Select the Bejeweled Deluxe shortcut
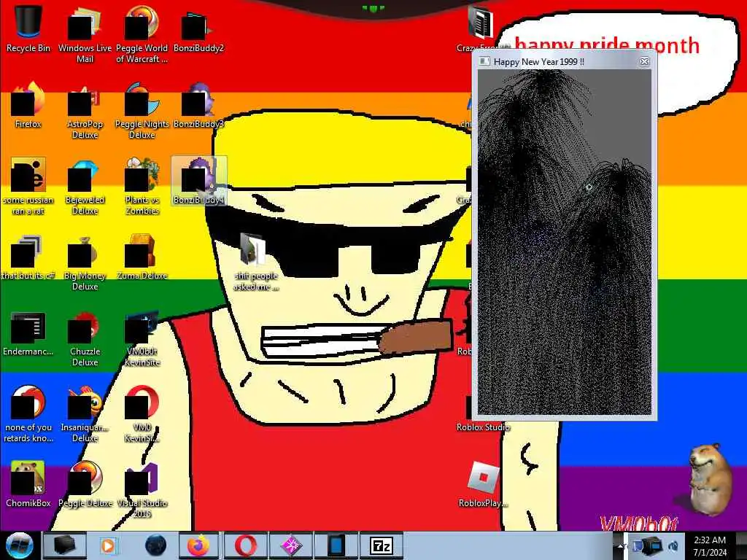This screenshot has height=560, width=747. [x=85, y=187]
